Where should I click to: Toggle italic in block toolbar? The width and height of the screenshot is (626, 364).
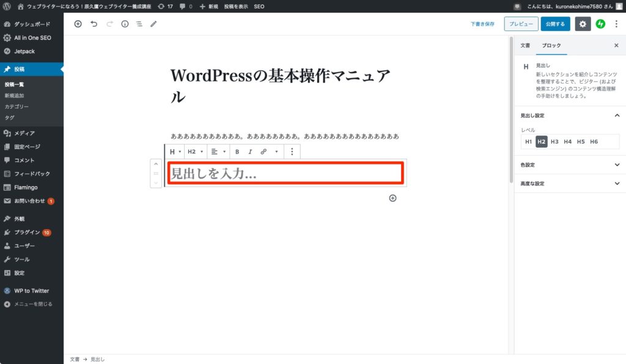click(250, 151)
